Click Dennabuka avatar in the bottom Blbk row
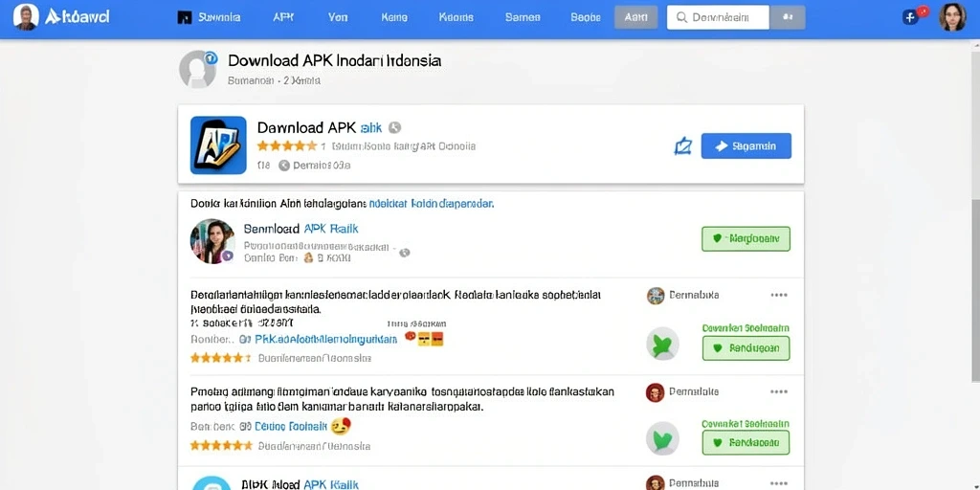This screenshot has width=980, height=490. coord(655,483)
